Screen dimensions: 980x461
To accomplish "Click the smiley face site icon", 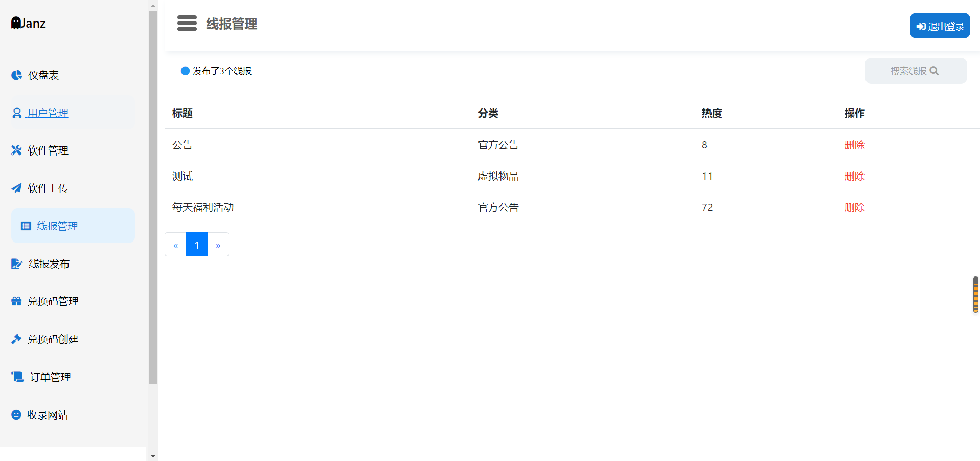I will click(x=16, y=415).
